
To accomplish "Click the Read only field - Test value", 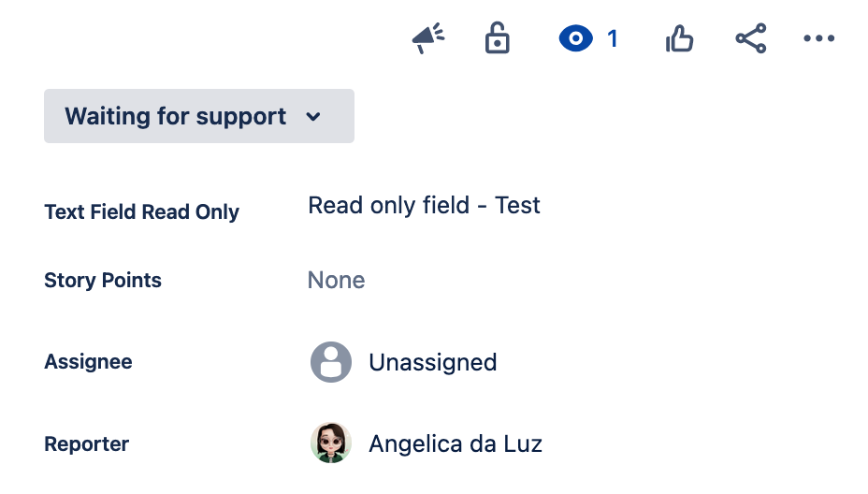I will (x=424, y=205).
